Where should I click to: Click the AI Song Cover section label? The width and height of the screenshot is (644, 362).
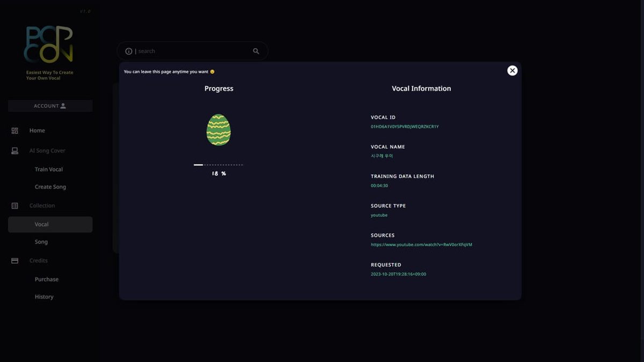pyautogui.click(x=47, y=151)
